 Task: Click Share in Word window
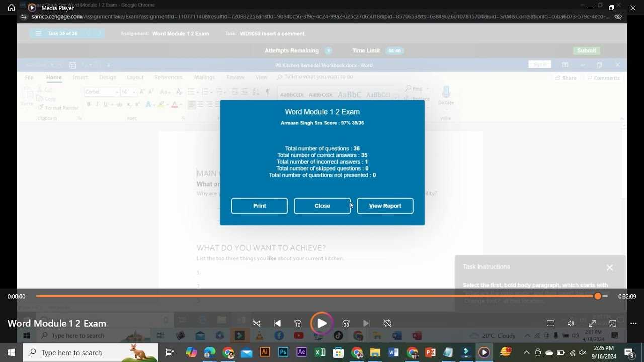(566, 78)
